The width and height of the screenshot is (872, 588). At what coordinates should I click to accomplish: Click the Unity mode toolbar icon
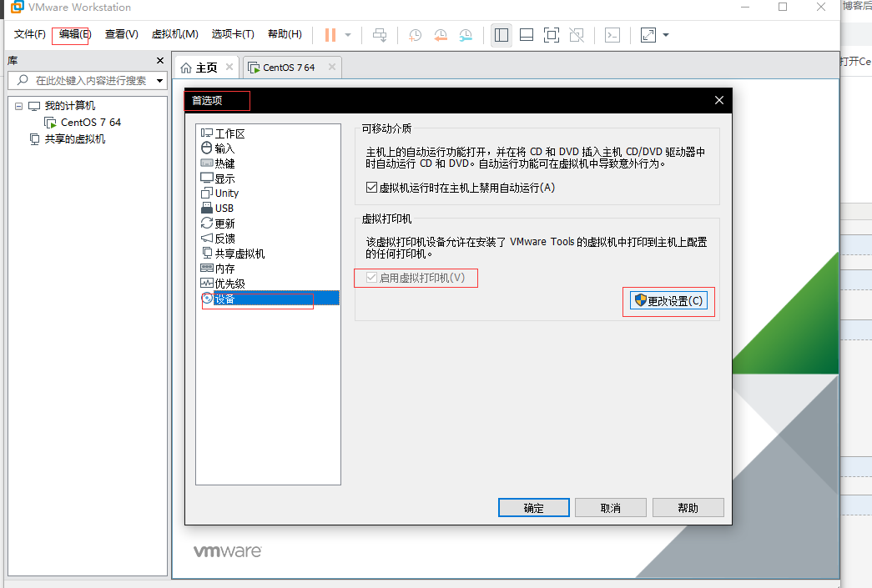[577, 35]
